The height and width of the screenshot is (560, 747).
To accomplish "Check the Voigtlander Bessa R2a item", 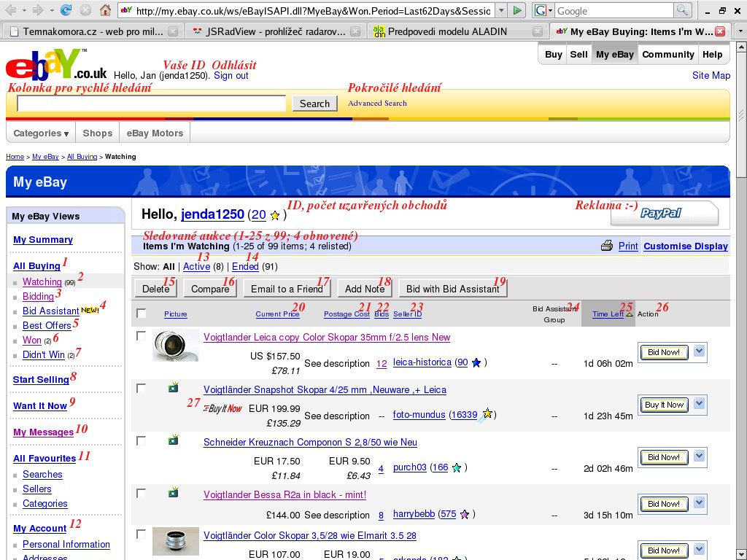I will [141, 493].
